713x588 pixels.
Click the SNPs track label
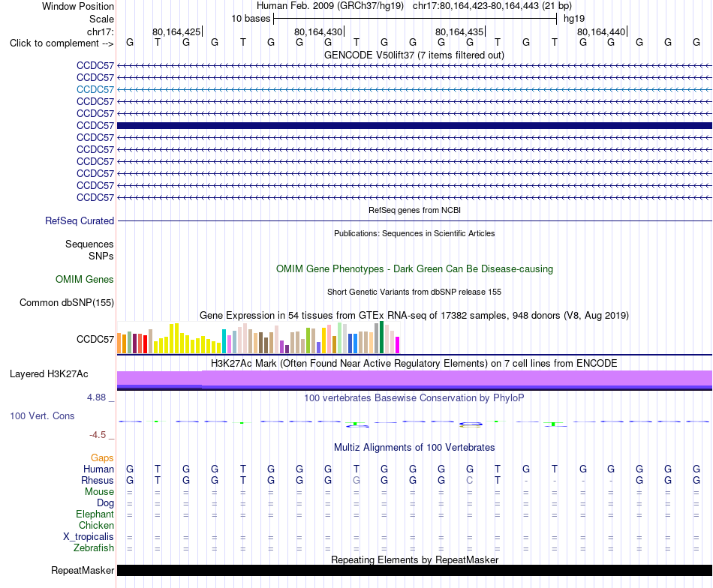(101, 256)
